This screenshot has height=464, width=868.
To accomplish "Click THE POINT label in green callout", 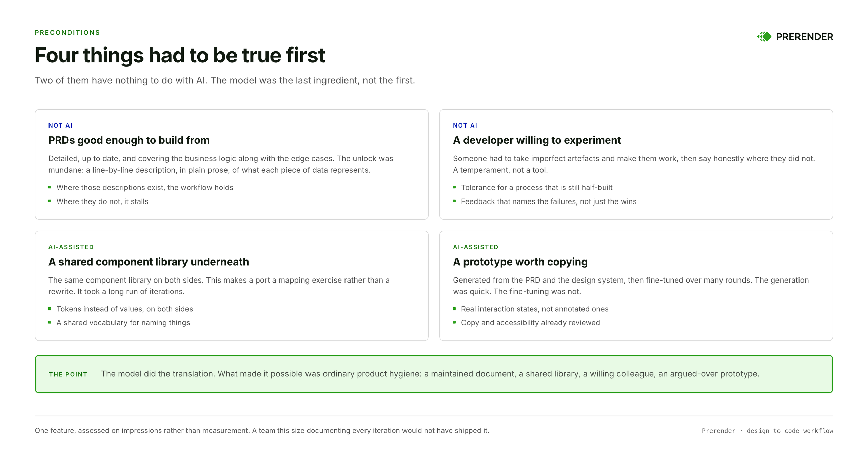I will tap(68, 374).
